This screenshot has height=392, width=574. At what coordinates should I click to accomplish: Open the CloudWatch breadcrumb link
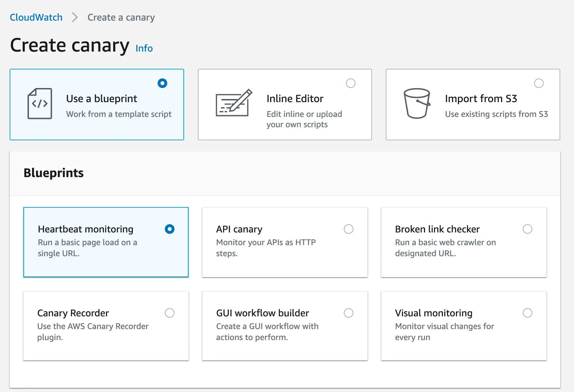click(36, 17)
